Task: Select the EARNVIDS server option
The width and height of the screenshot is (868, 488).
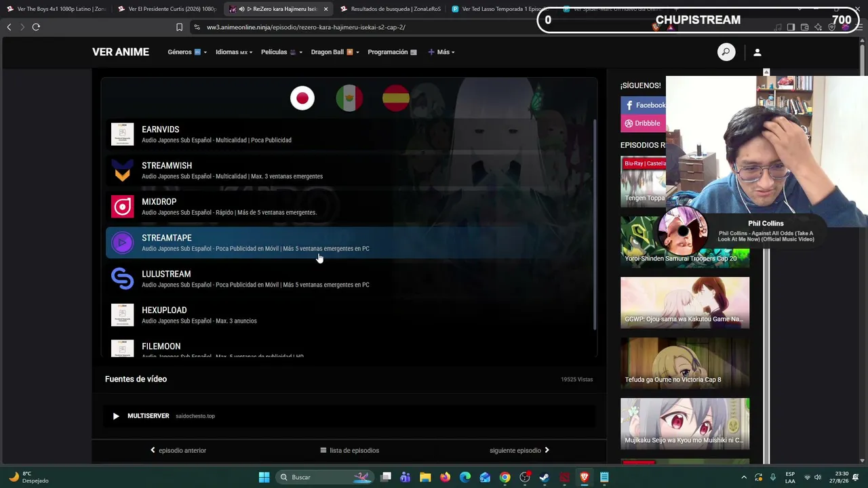Action: click(349, 134)
